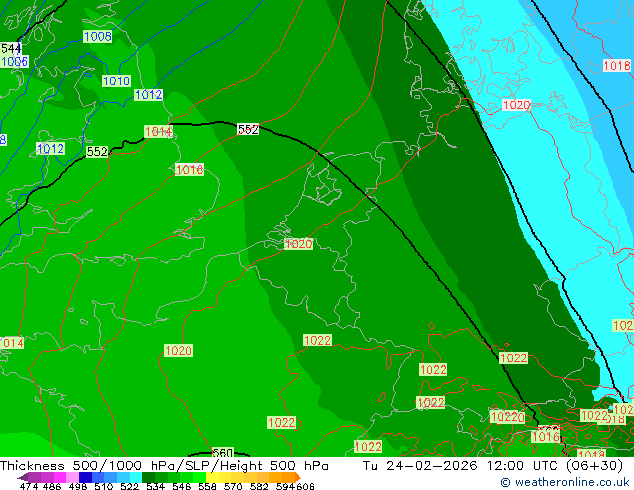The height and width of the screenshot is (490, 634).
Task: Click the first yellow swatch in the legend bar
Action: 212,477
